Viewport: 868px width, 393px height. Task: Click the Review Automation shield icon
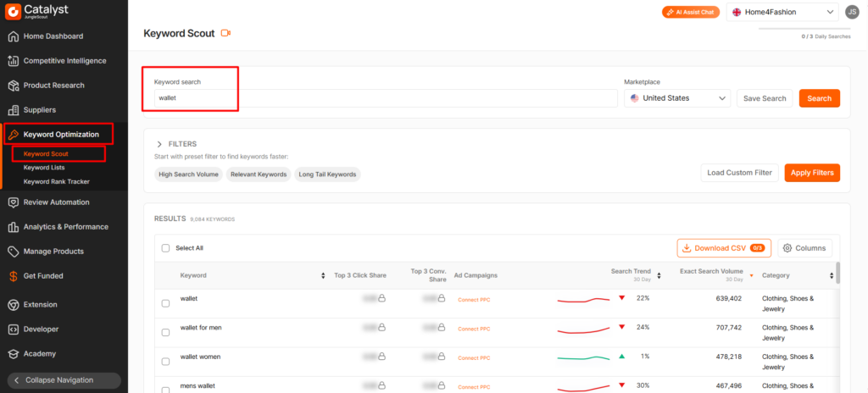pos(14,202)
